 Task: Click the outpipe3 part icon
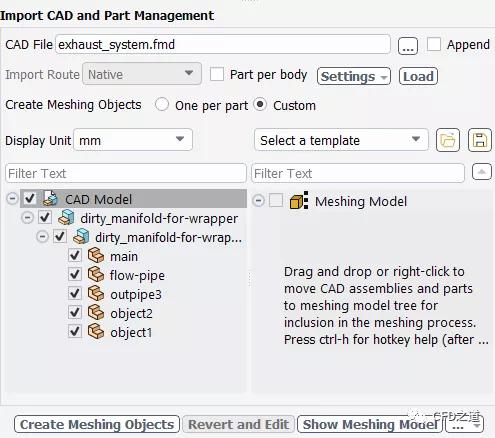pos(96,294)
